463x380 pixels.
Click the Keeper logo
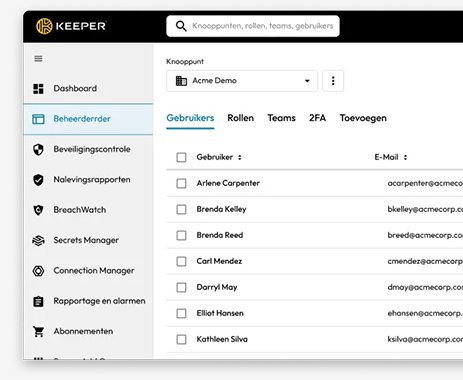(71, 26)
